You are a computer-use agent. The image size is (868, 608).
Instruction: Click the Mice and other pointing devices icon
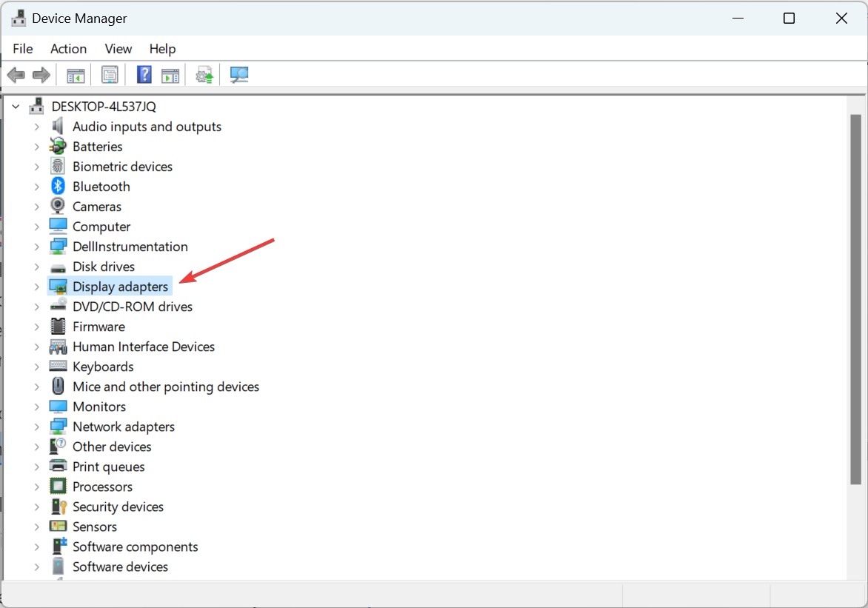point(58,386)
